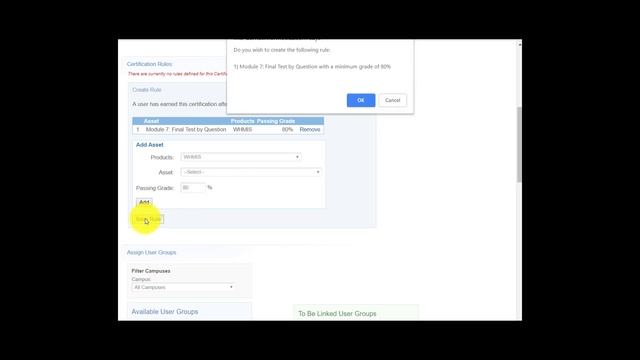Confirm the rule with the OK button

pos(361,100)
